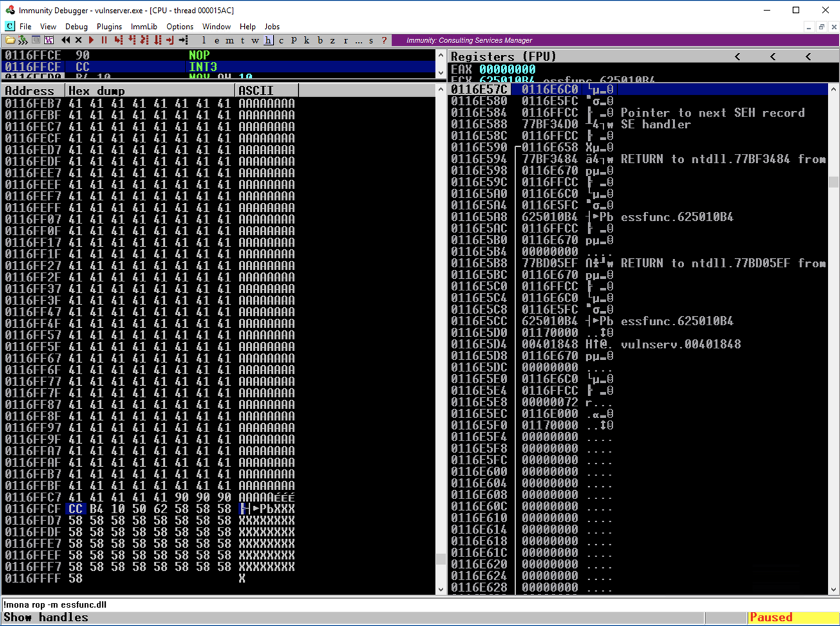
Task: Open the File menu
Action: point(25,26)
